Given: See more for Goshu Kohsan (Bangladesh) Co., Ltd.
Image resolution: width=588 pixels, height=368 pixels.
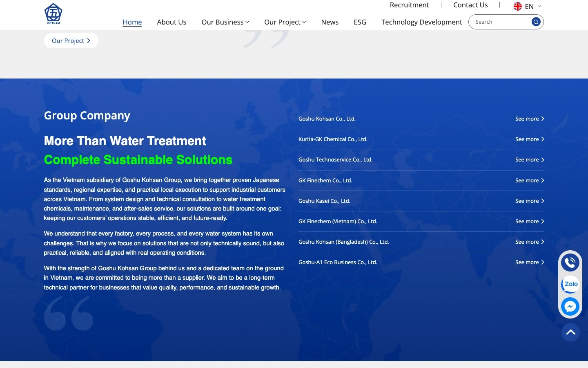Looking at the screenshot, I should pyautogui.click(x=530, y=242).
